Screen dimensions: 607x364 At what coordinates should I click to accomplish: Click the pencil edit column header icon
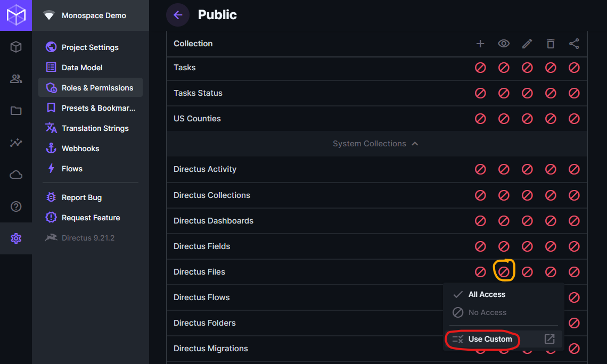coord(527,44)
